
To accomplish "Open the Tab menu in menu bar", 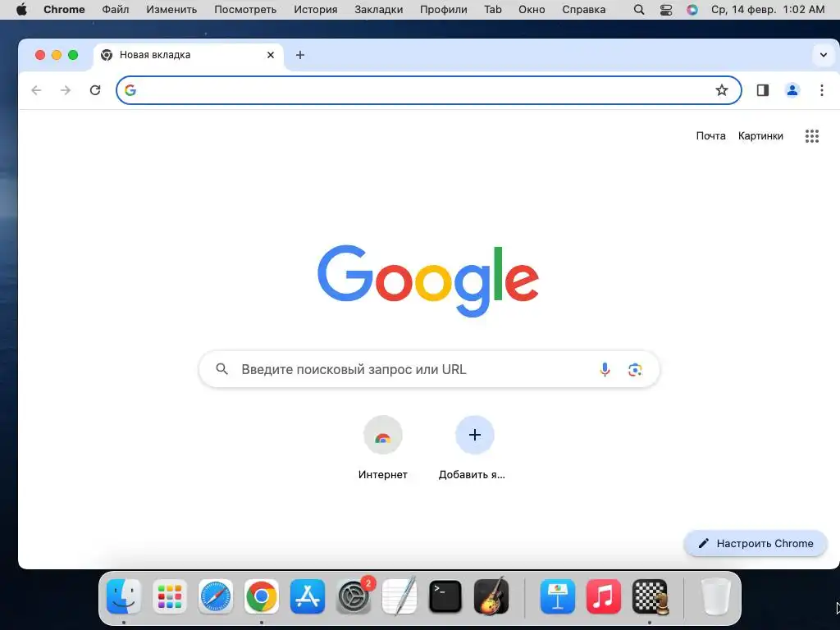I will click(x=493, y=10).
